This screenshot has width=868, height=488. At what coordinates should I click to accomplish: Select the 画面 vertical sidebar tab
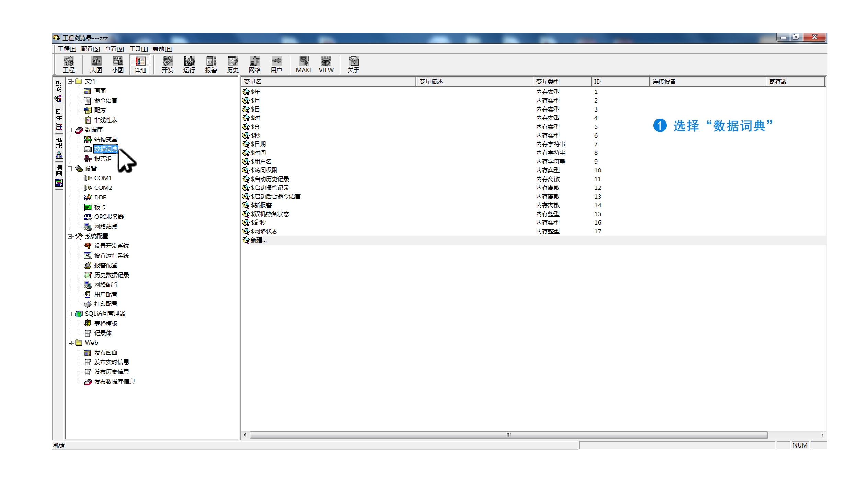coord(59,176)
